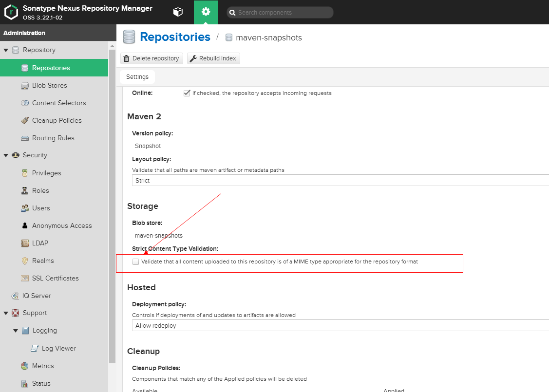Open the Browse components package icon
This screenshot has width=549, height=392.
tap(178, 12)
